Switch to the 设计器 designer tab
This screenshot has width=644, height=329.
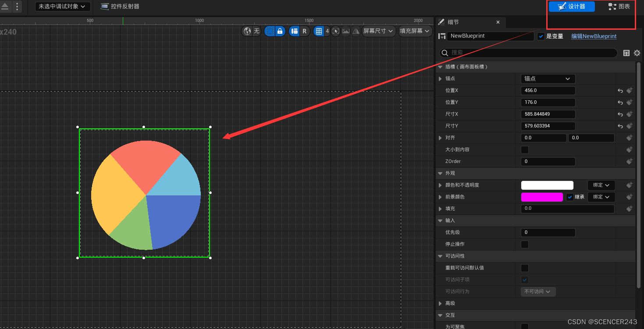pos(572,7)
